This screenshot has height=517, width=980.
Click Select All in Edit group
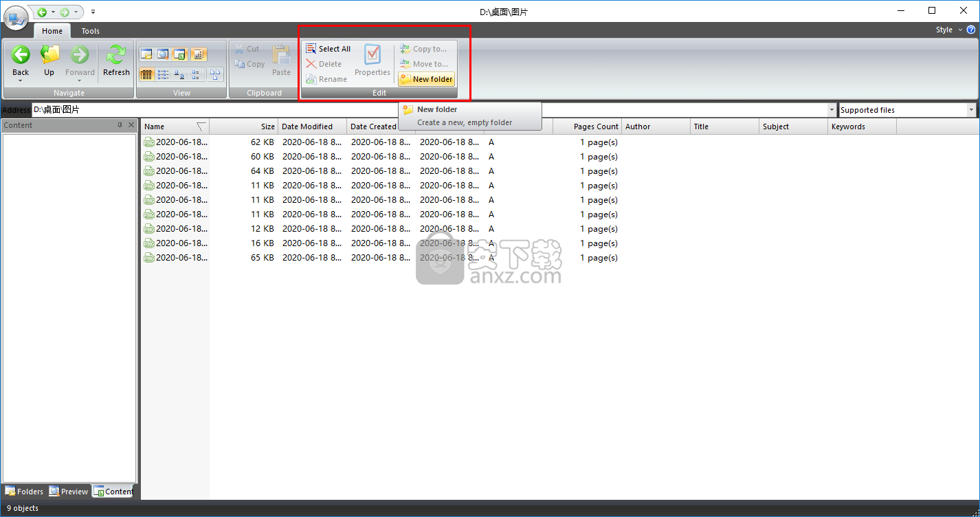coord(328,49)
